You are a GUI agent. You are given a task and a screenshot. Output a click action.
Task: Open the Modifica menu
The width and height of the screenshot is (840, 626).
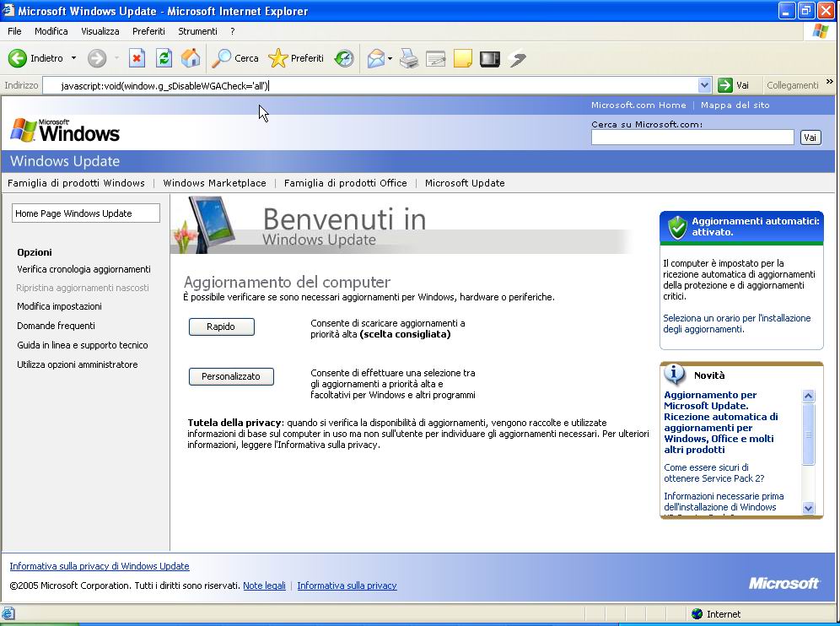point(51,31)
